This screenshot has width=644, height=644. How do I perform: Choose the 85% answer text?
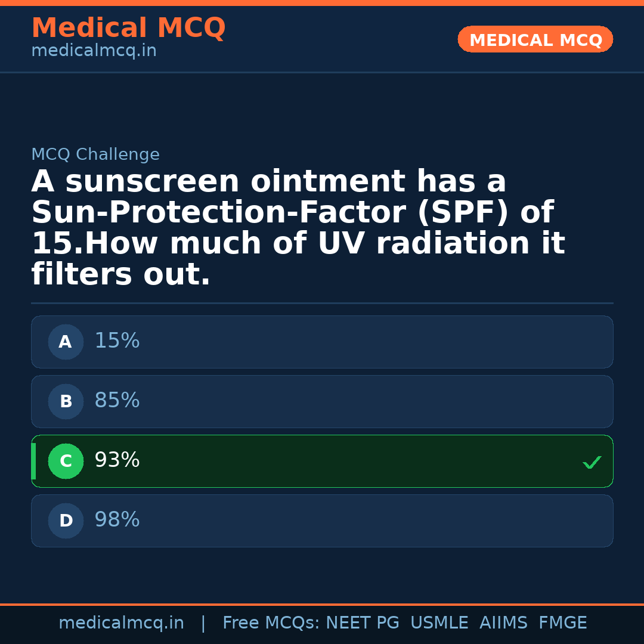coord(117,401)
